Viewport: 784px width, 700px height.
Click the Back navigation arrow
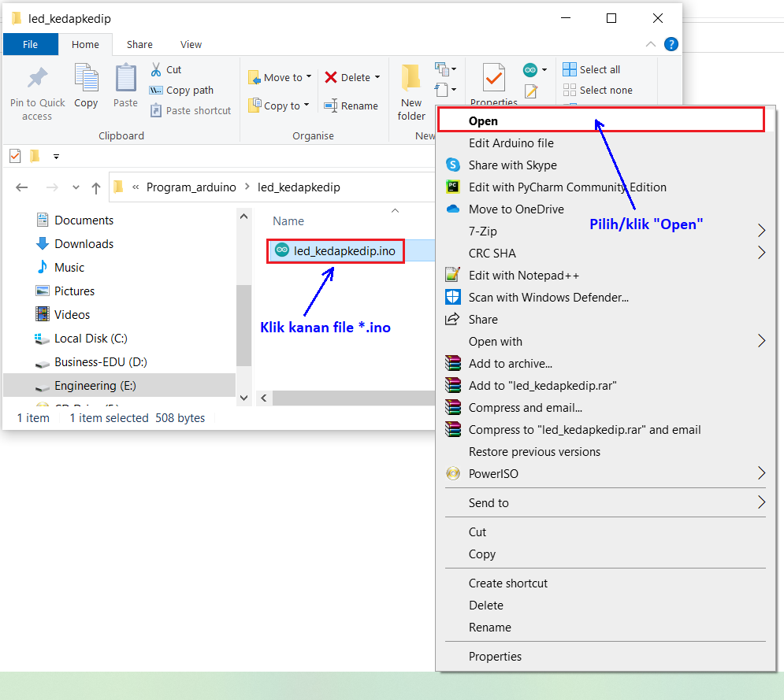point(21,187)
